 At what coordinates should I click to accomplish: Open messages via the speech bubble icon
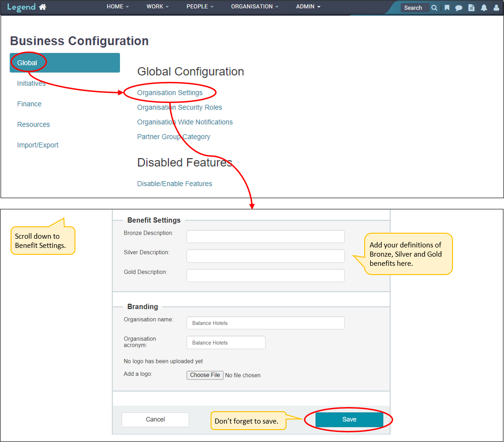point(458,8)
